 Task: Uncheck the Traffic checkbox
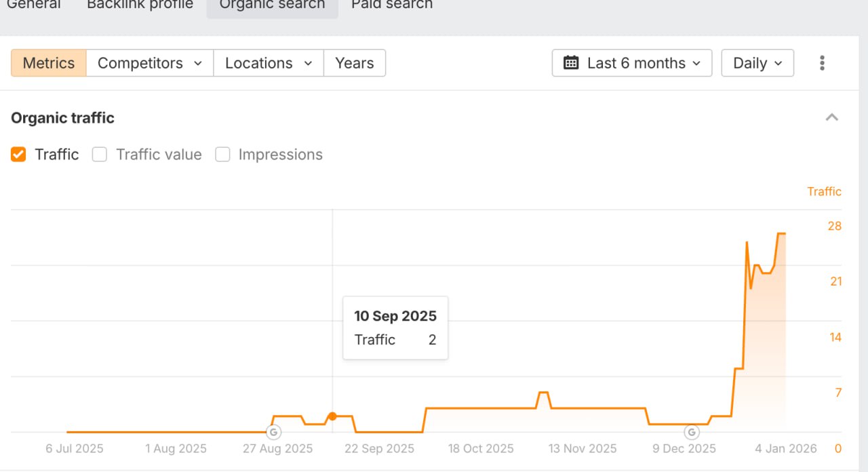pyautogui.click(x=18, y=155)
